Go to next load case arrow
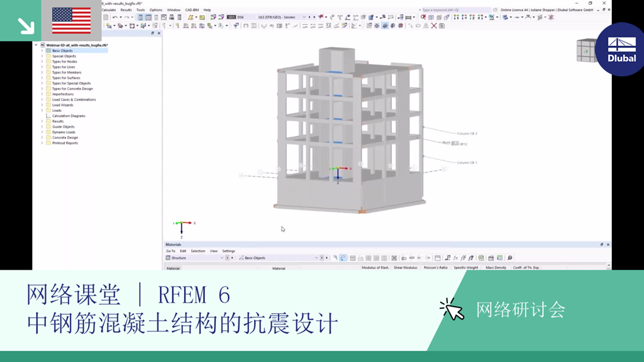Screen dimensions: 644x362 tap(314, 17)
